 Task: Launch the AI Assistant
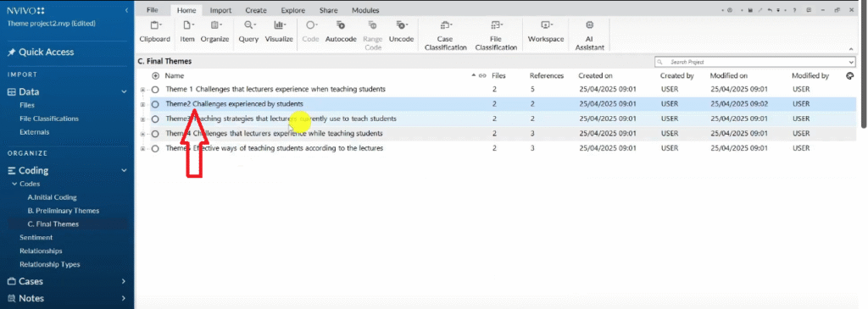(589, 36)
